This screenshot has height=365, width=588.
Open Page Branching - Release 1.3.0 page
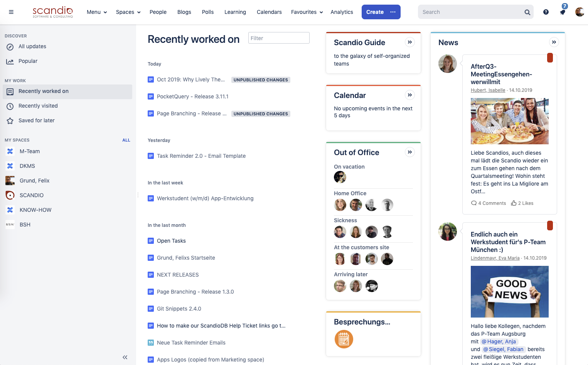click(x=195, y=292)
